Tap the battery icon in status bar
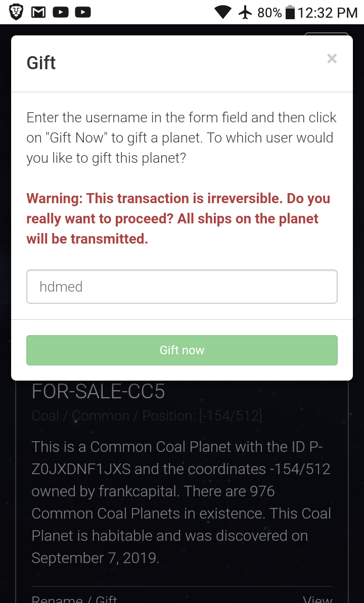Viewport: 364px width, 603px height. (290, 12)
